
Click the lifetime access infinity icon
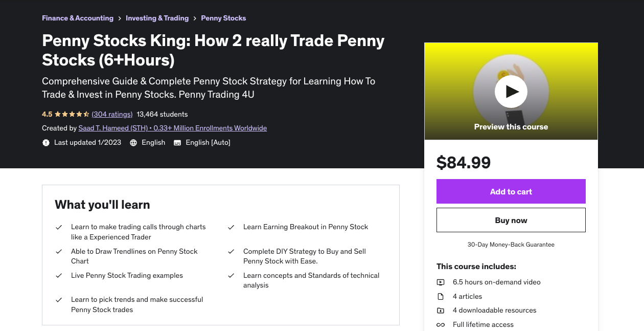coord(441,325)
